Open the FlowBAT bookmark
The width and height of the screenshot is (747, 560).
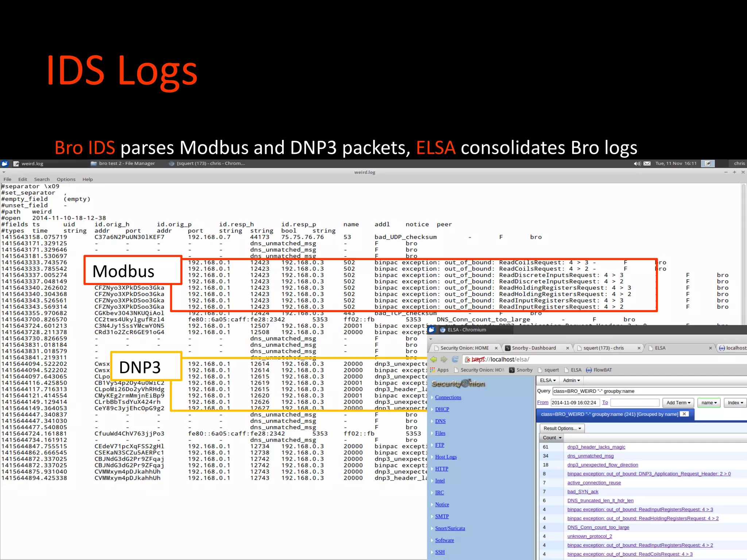(599, 370)
